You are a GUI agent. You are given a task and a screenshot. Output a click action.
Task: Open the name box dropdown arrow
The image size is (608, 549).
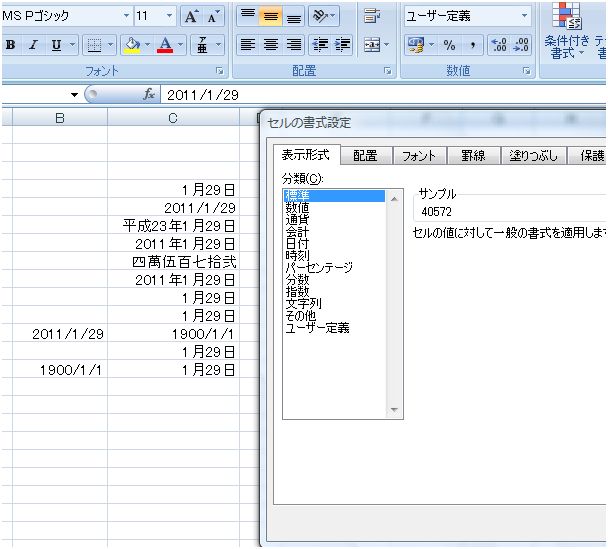click(x=74, y=95)
